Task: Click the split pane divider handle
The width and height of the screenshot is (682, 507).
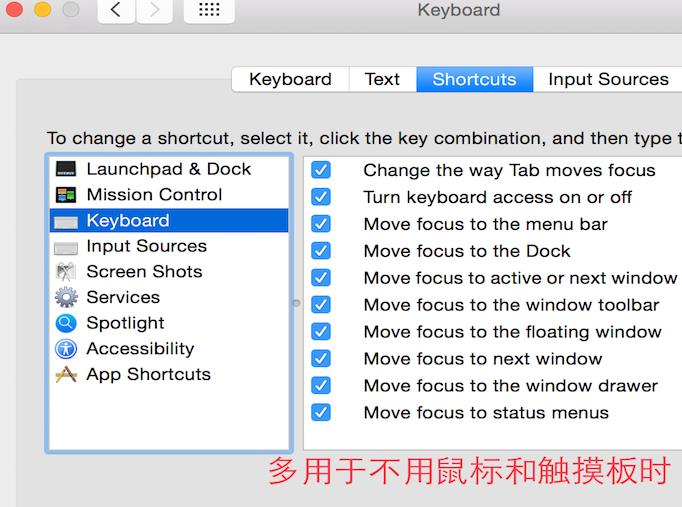Action: tap(296, 302)
